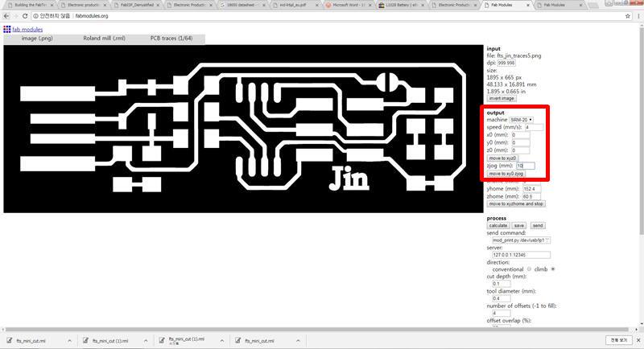This screenshot has height=349, width=644.
Task: Click 'move to xy0 zjog' button
Action: pyautogui.click(x=506, y=174)
